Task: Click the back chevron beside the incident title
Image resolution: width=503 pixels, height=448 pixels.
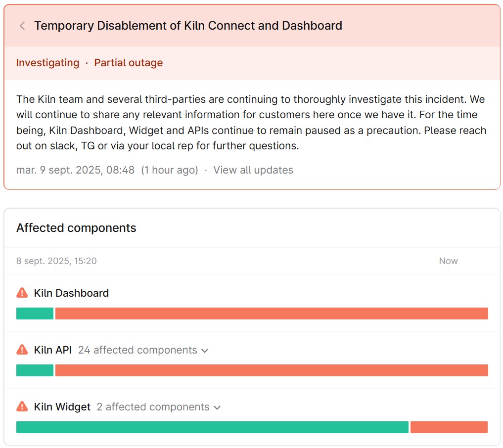Action: tap(22, 26)
